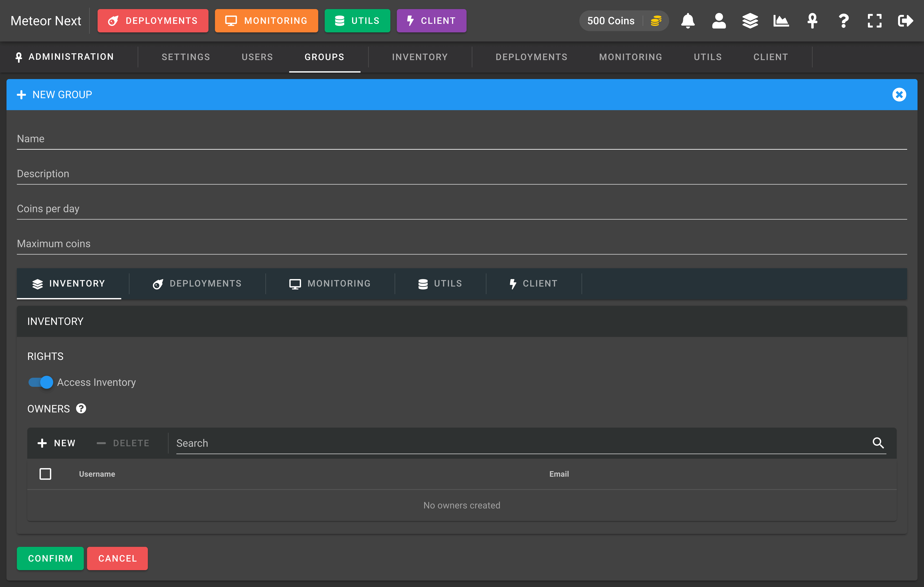This screenshot has height=587, width=924.
Task: Click the gold coins icon
Action: (656, 21)
